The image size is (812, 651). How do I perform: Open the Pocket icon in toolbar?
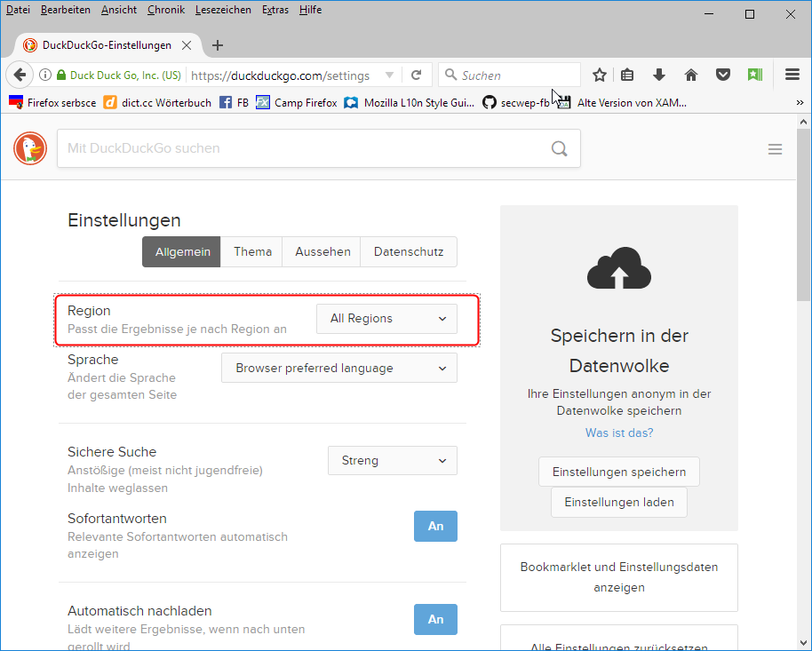point(723,75)
